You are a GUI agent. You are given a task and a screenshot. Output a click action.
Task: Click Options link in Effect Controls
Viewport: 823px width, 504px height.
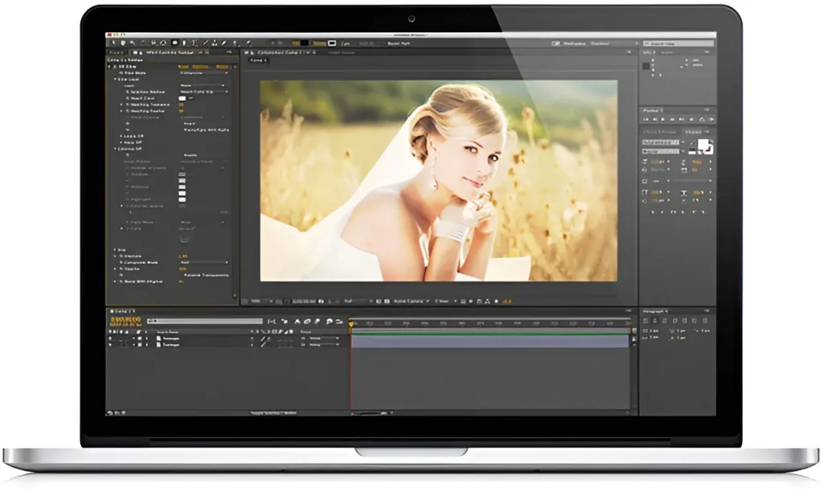[x=201, y=67]
